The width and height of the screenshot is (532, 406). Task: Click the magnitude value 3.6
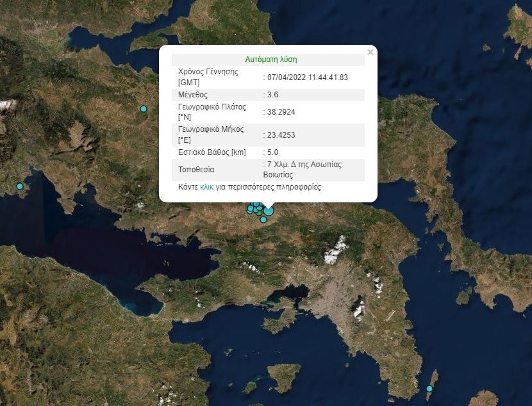point(272,95)
